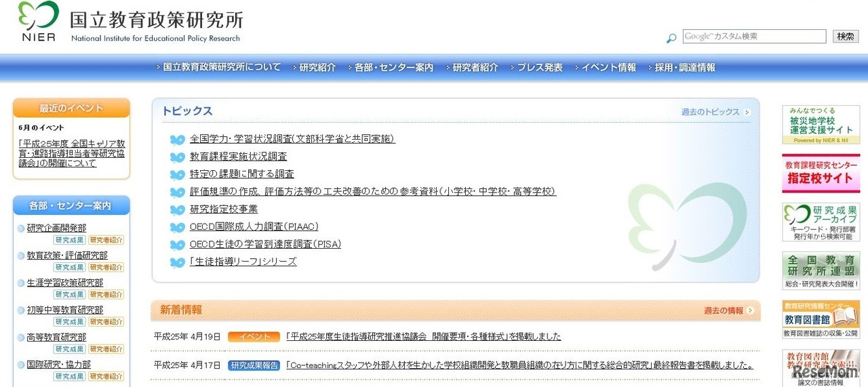
Task: Open 研究者紹介 navigation item
Action: tap(475, 68)
